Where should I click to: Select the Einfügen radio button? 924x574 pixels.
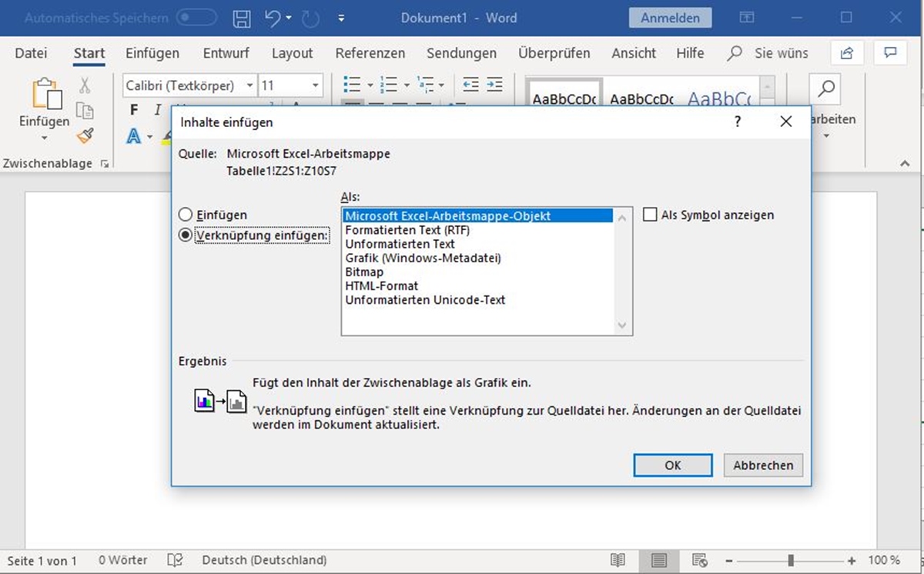click(x=185, y=215)
